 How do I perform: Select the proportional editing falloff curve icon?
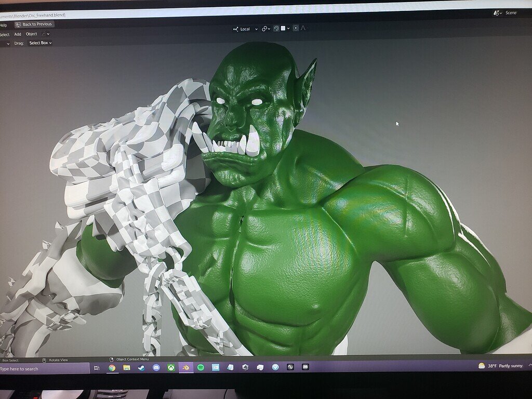click(304, 29)
